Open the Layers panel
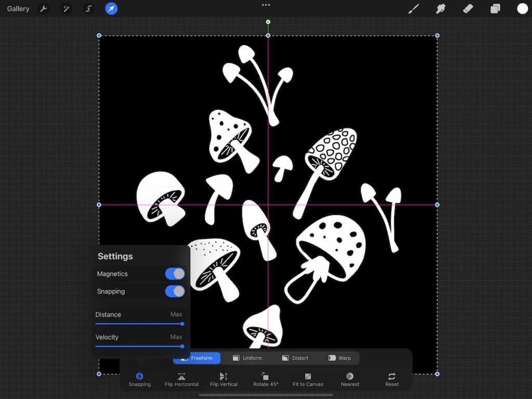This screenshot has width=532, height=399. click(x=494, y=8)
